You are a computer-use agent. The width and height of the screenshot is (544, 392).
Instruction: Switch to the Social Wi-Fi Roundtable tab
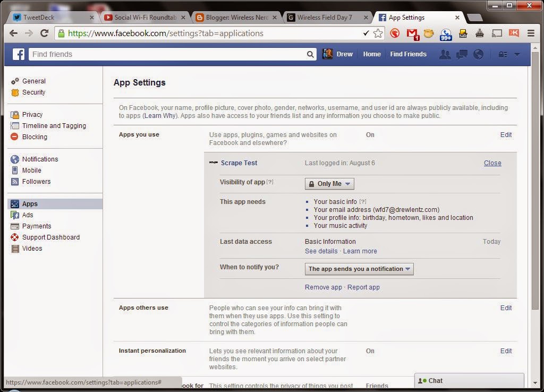(145, 18)
